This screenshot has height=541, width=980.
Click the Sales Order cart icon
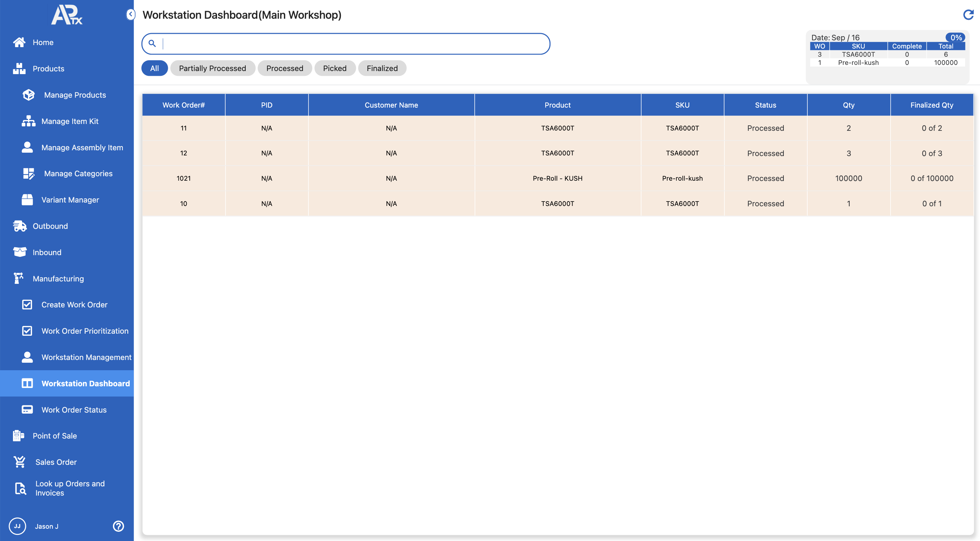pos(19,462)
